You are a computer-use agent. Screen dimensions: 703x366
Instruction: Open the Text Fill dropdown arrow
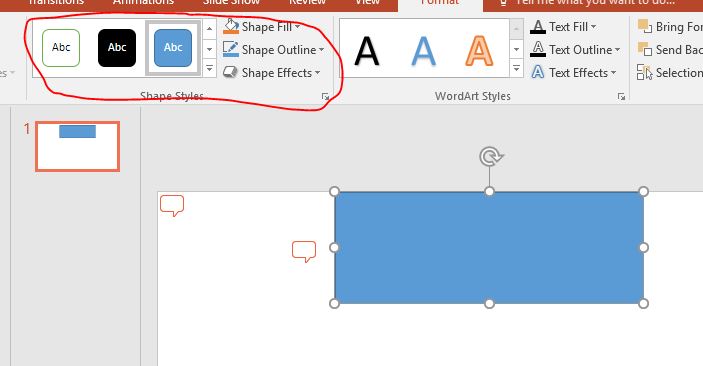point(593,27)
